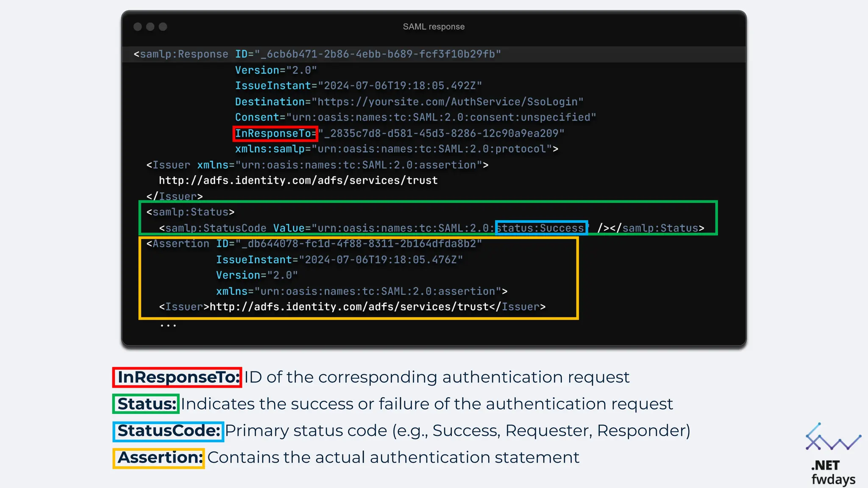Click the standalone adfs services/trust URL line
Image resolution: width=868 pixels, height=488 pixels.
pos(298,180)
